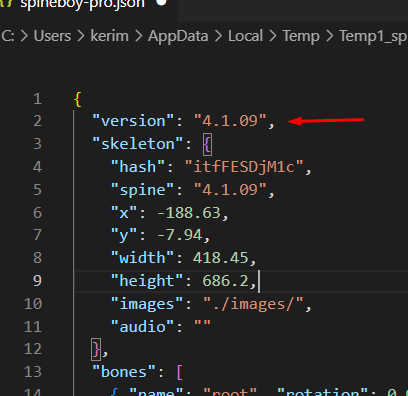This screenshot has width=408, height=396.
Task: Open the kerim breadcrumb segment
Action: coord(109,36)
